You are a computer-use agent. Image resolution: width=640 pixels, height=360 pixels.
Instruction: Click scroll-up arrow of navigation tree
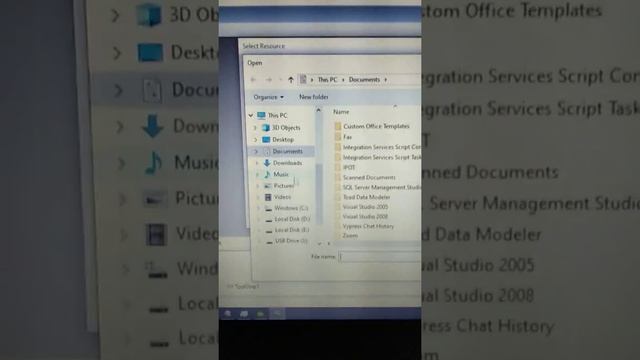[x=318, y=110]
